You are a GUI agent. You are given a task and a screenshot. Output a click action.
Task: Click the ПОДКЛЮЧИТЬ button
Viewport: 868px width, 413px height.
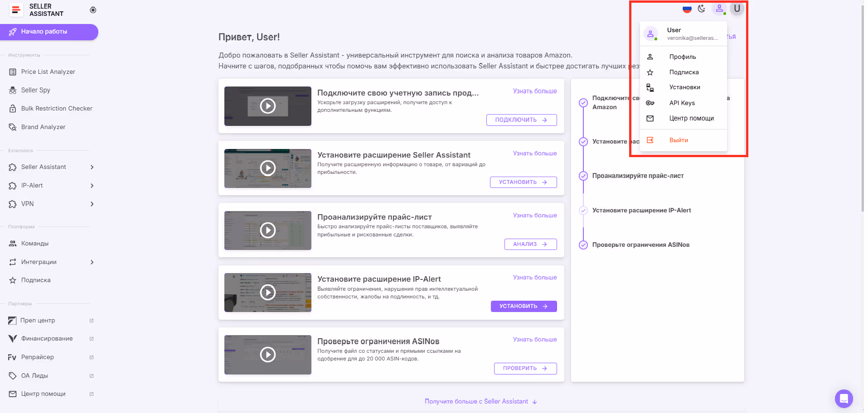point(521,120)
